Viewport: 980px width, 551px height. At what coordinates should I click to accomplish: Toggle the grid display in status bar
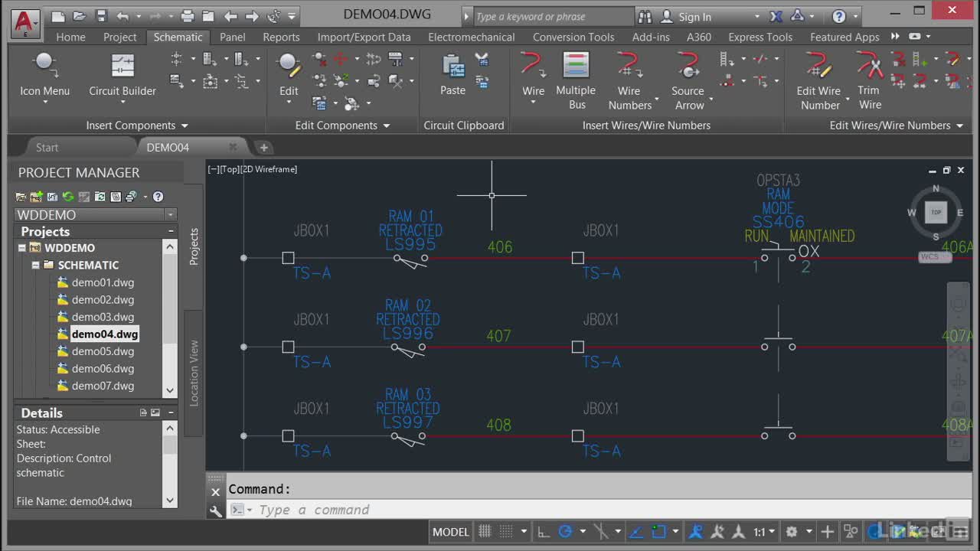(485, 531)
